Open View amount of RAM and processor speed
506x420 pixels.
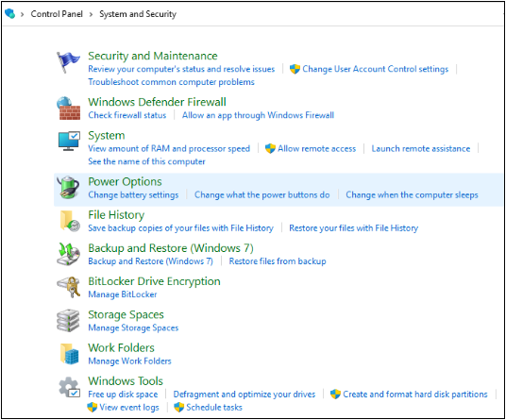coord(169,148)
